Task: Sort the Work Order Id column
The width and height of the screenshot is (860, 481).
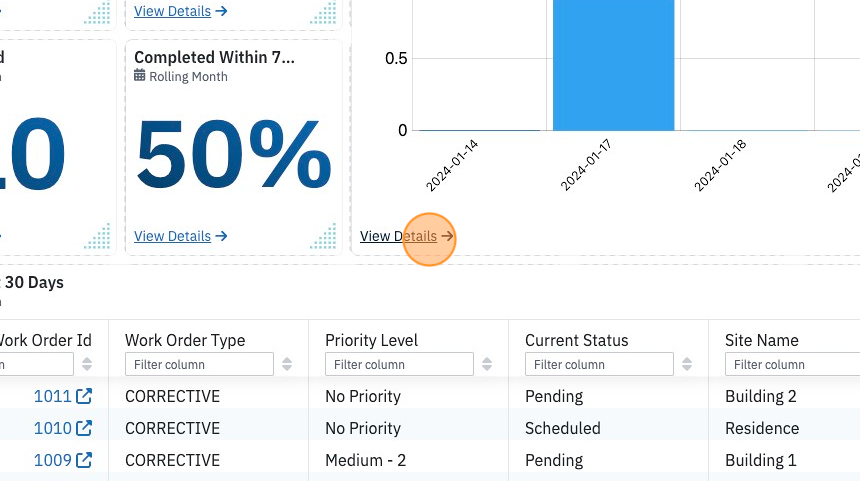Action: tap(87, 364)
